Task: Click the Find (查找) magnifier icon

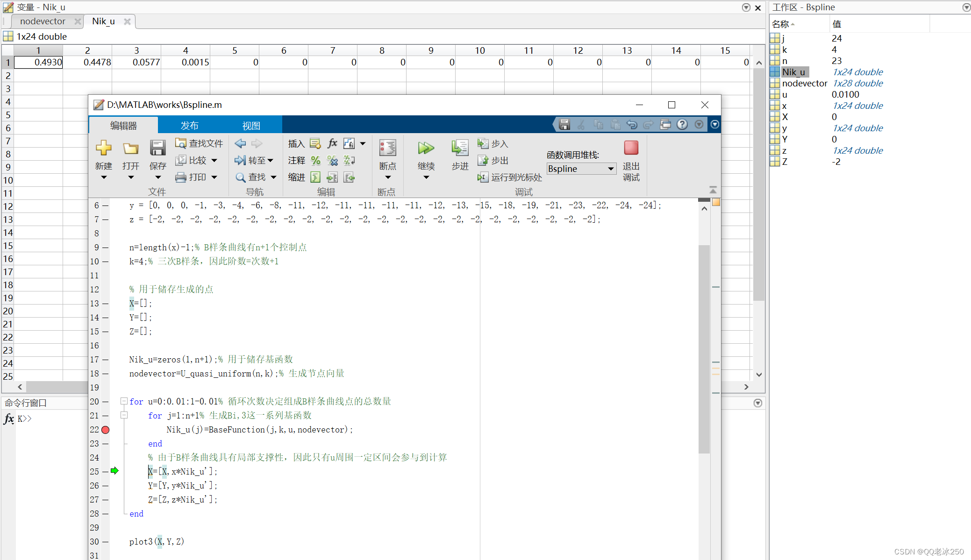Action: click(x=240, y=177)
